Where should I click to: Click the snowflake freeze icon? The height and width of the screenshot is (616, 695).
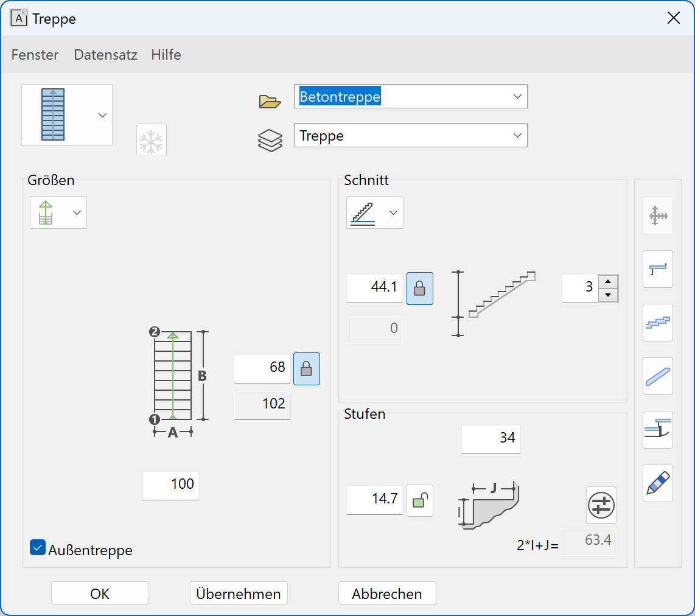152,141
